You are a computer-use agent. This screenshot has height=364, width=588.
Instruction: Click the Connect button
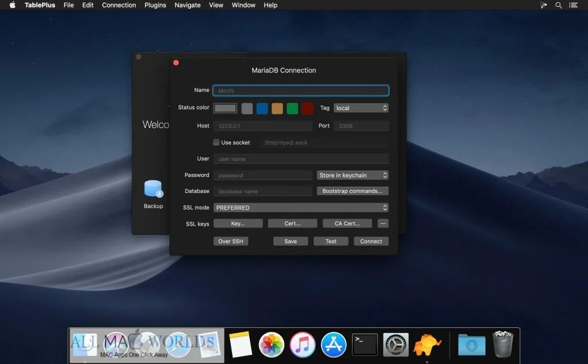[371, 241]
